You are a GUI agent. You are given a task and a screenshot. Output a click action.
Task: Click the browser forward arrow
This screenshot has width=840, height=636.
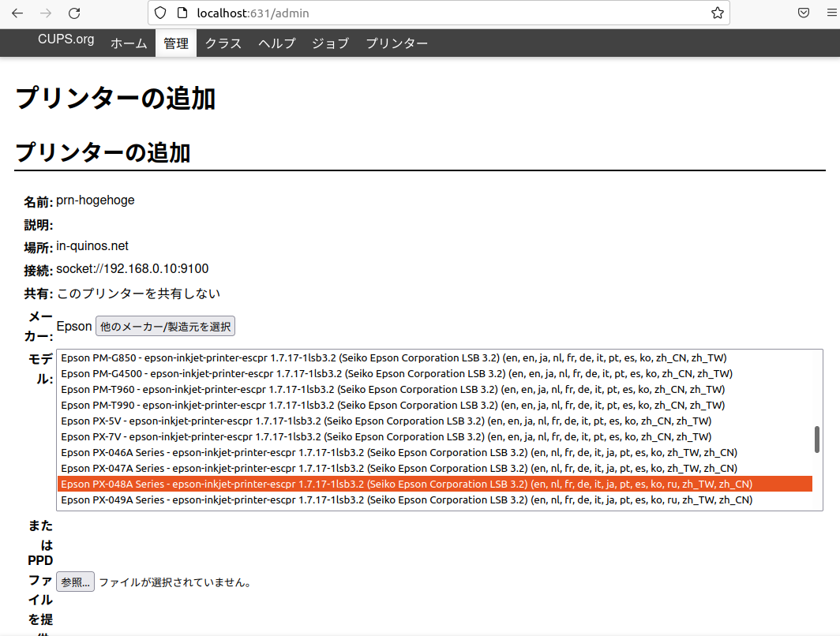[x=46, y=13]
